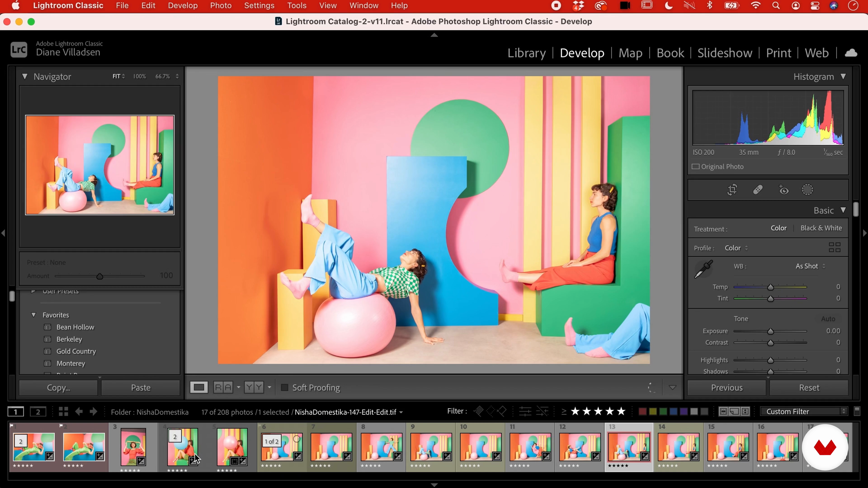The image size is (868, 488).
Task: Switch to the Library module
Action: 526,53
